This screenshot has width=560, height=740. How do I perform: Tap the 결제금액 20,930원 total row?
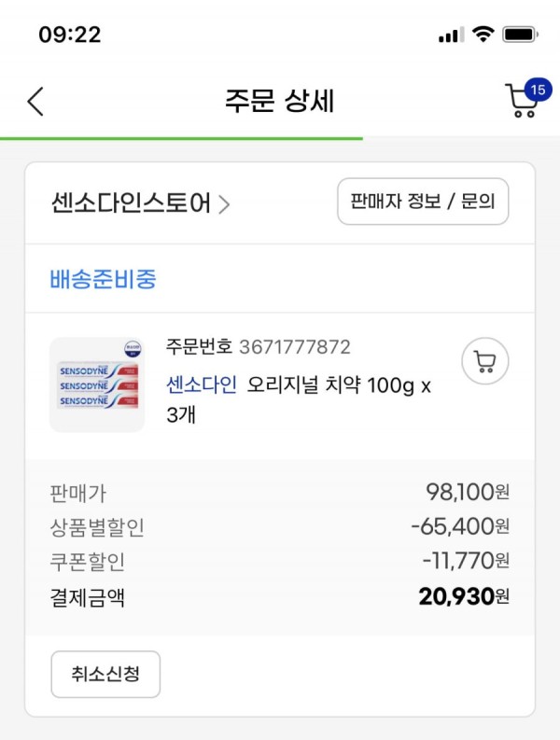[x=279, y=597]
